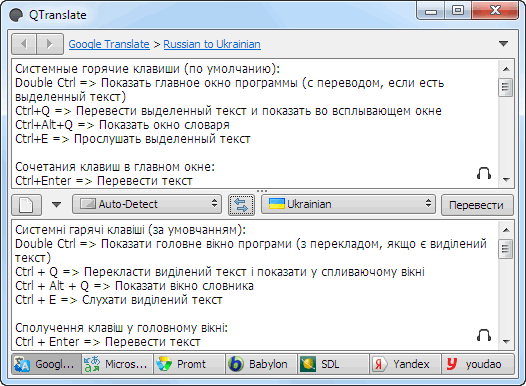This screenshot has height=386, width=526.
Task: Switch to Yandex translator
Action: 405,364
